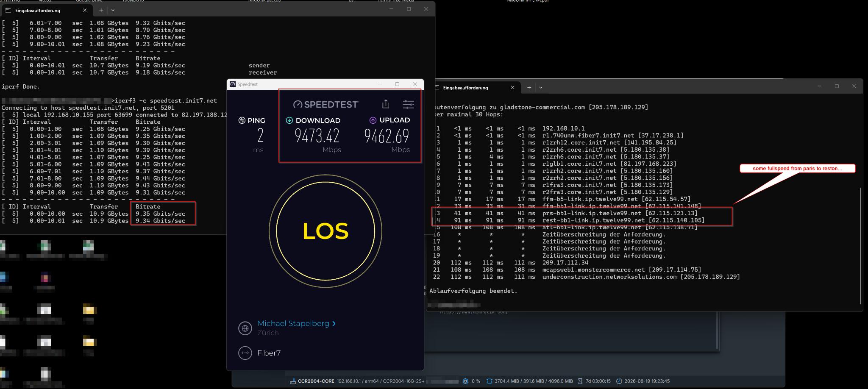Open profile dropdown in left terminal window
This screenshot has width=868, height=389.
[x=113, y=10]
